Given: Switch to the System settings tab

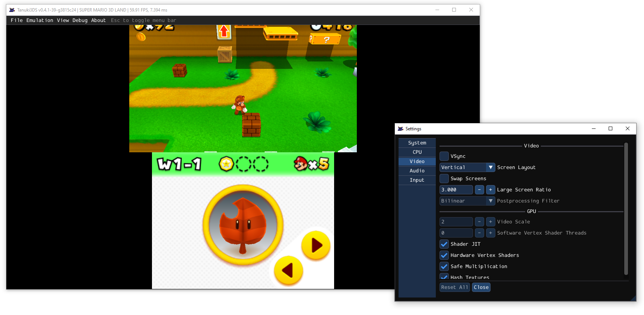Looking at the screenshot, I should pyautogui.click(x=417, y=143).
